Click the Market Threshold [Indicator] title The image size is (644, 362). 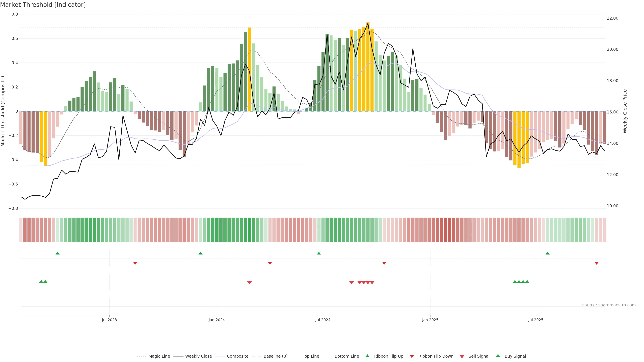point(43,5)
